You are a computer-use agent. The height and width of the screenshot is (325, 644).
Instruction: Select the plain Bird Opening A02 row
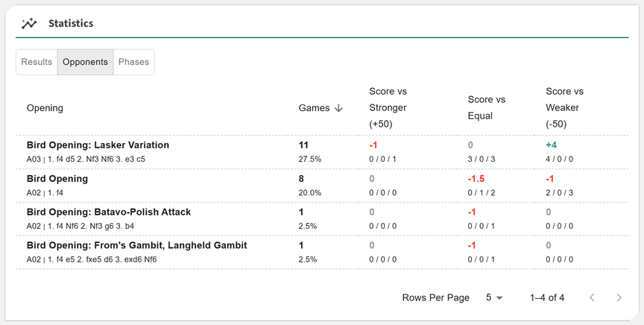click(x=57, y=179)
